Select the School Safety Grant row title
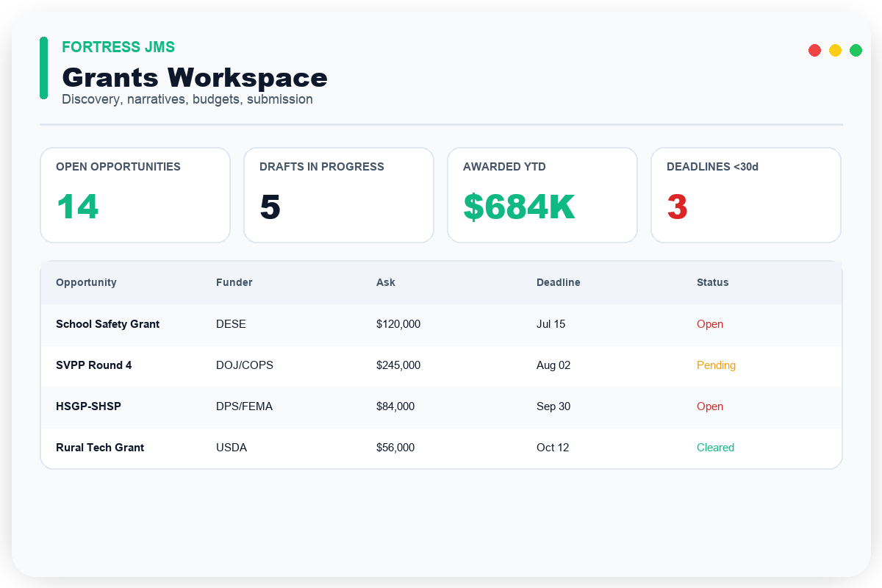Image resolution: width=882 pixels, height=588 pixels. coord(107,324)
